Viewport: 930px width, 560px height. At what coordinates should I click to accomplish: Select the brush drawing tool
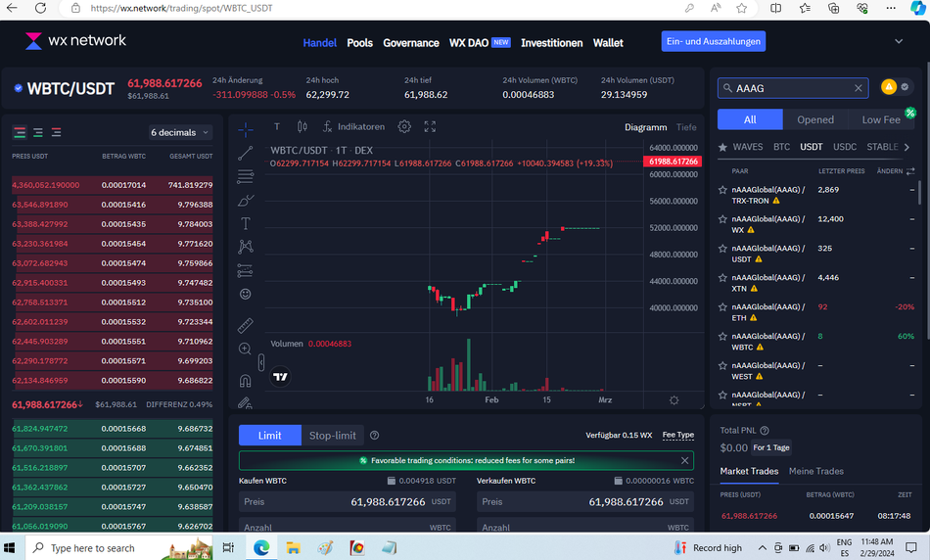pyautogui.click(x=246, y=201)
